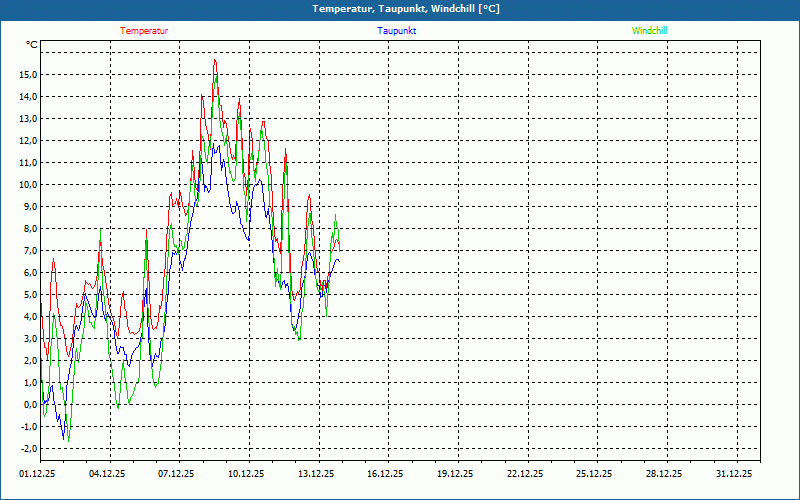
Task: Click the °C unit label
Action: (x=32, y=45)
